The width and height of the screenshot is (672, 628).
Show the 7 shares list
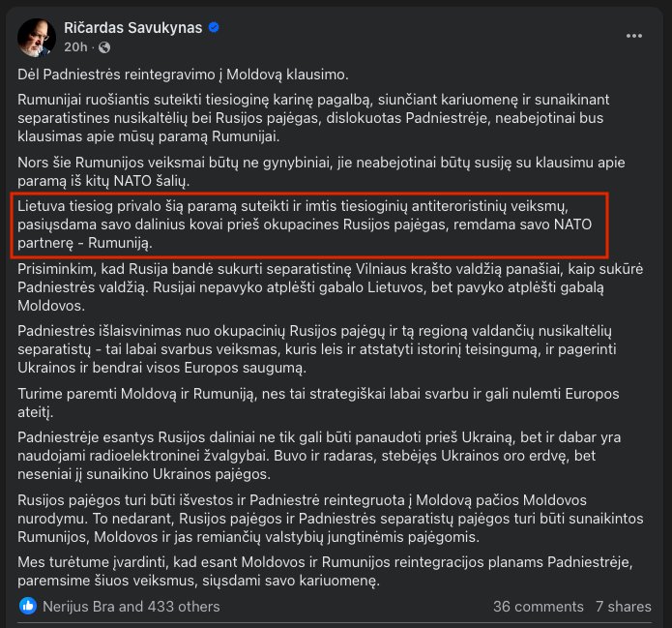point(623,607)
